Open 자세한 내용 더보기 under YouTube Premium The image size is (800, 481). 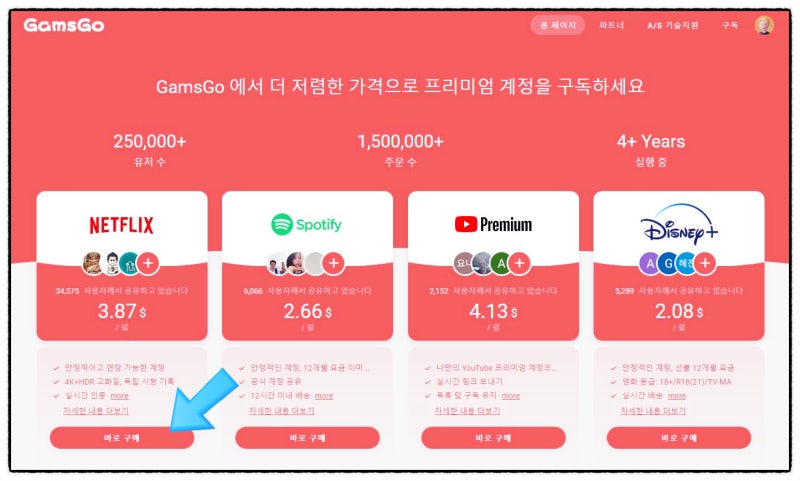[x=467, y=411]
